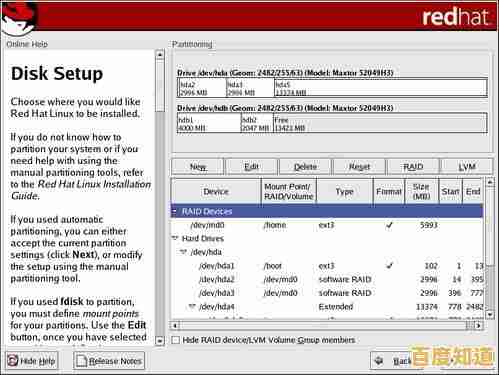Click the help pane vertical scrollbar thumb

[160, 86]
